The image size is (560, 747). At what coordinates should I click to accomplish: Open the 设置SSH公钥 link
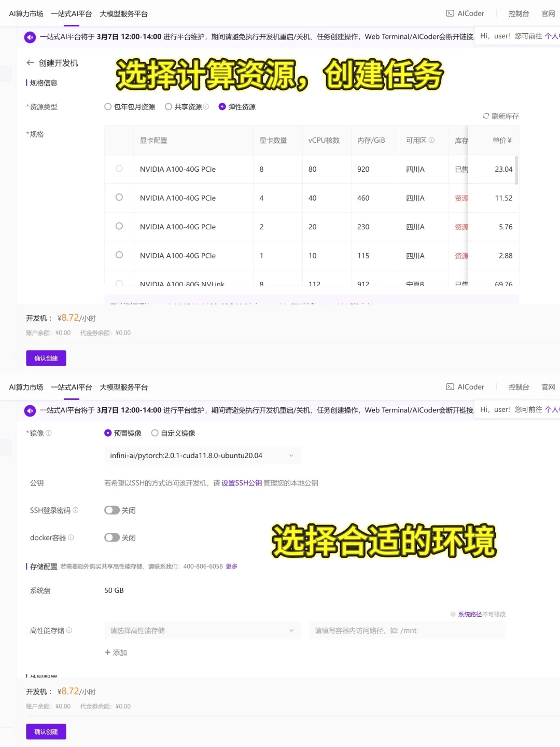(242, 483)
